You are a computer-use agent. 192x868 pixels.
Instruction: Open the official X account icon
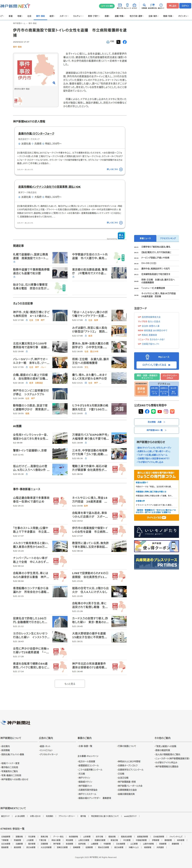[141, 411]
